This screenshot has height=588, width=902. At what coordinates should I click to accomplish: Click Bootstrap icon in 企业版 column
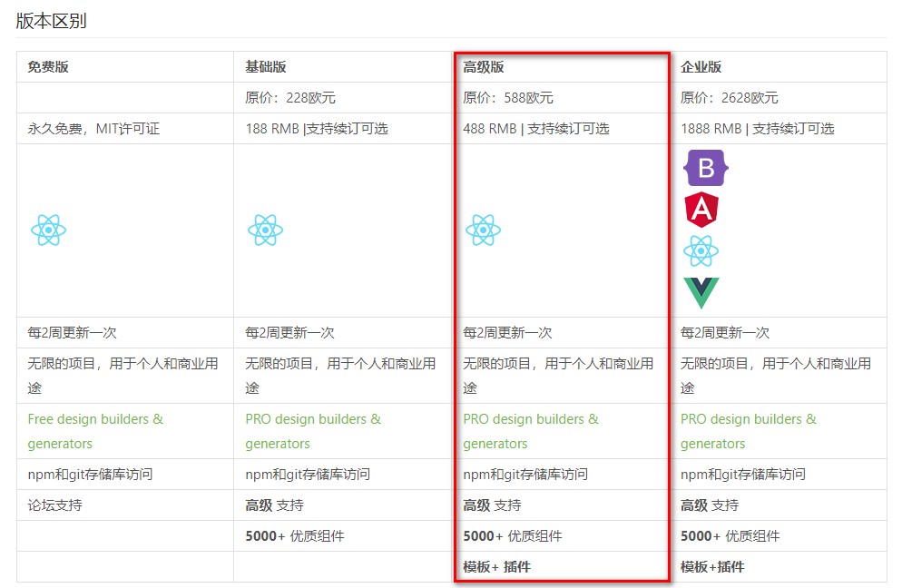coord(705,168)
